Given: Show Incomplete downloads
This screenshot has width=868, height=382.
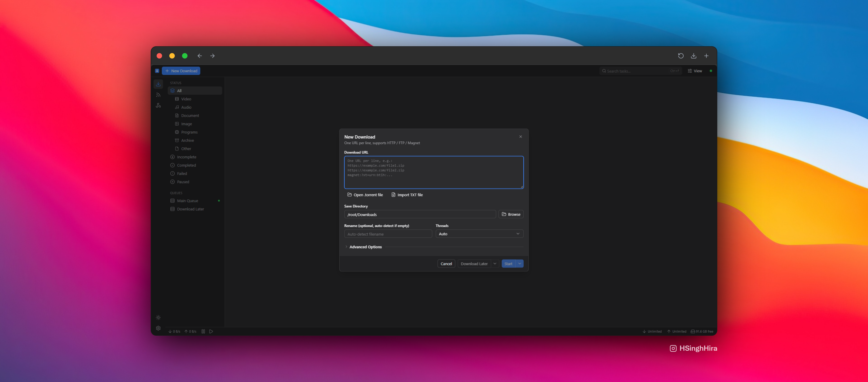Looking at the screenshot, I should [x=195, y=157].
